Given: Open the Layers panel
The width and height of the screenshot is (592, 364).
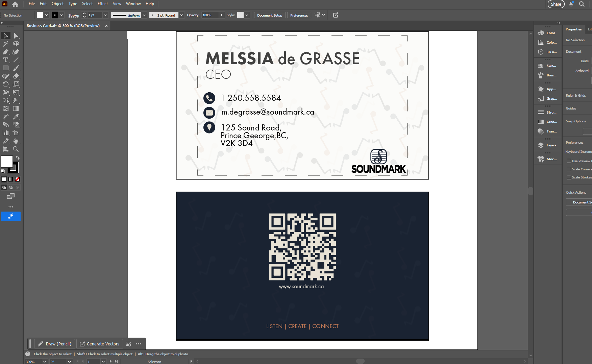Looking at the screenshot, I should tap(548, 145).
